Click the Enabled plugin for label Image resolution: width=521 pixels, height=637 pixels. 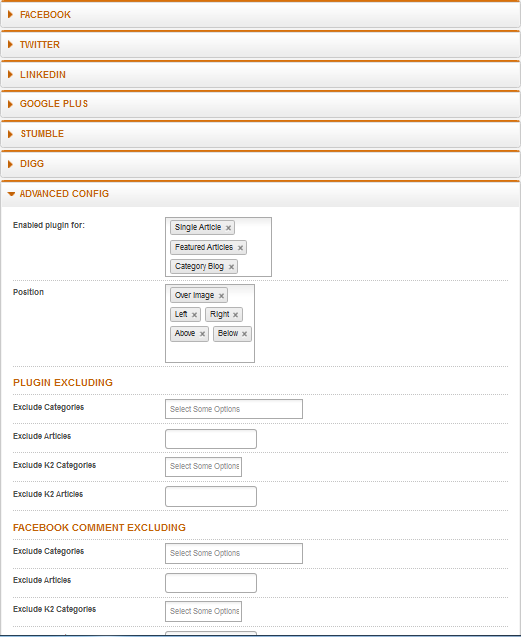(49, 225)
